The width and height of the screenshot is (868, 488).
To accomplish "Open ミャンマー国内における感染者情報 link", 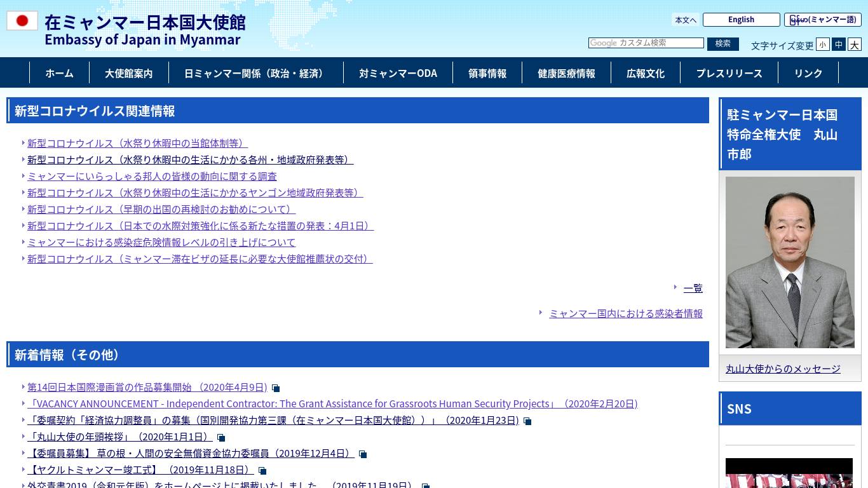I will point(626,314).
